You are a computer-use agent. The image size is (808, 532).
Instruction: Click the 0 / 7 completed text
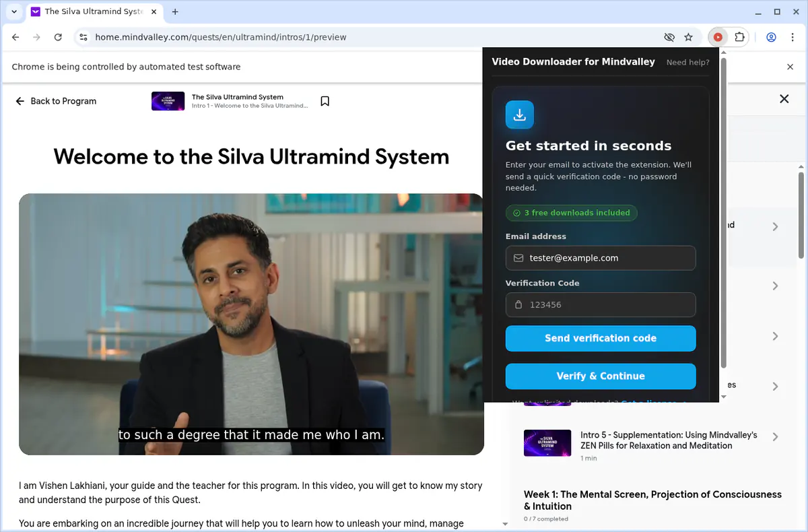tap(546, 519)
